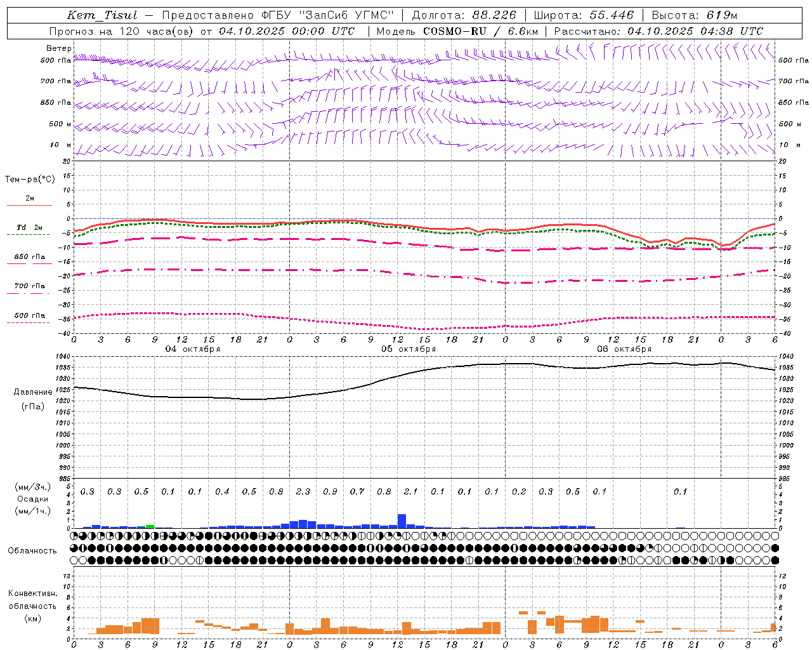Image resolution: width=812 pixels, height=650 pixels.
Task: Click the forecast line Прогноз на 120 часа(ов)
Action: point(122,31)
